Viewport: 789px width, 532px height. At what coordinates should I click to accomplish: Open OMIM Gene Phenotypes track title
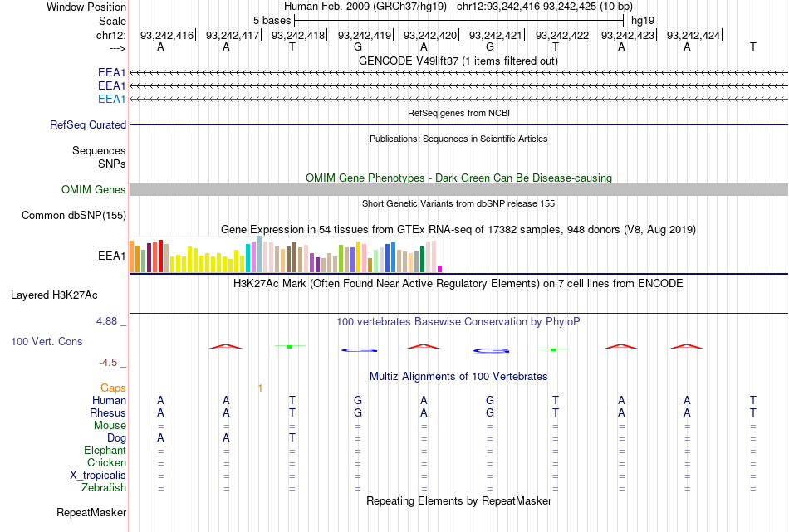pyautogui.click(x=458, y=178)
